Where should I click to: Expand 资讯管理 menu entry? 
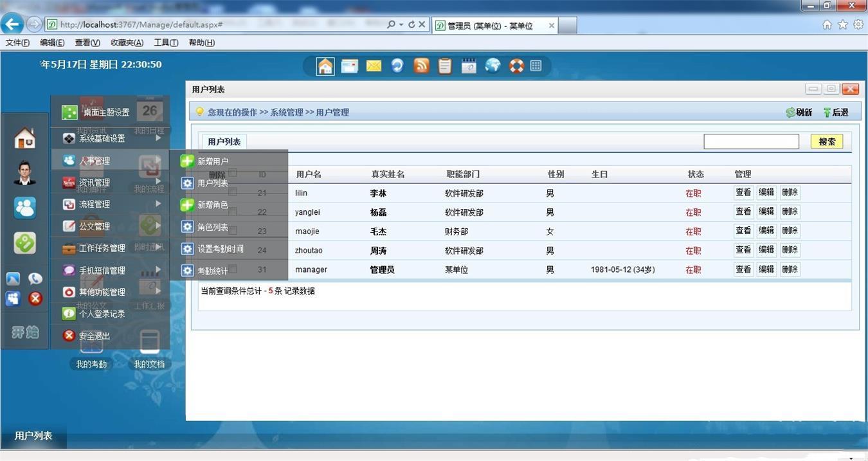coord(110,183)
